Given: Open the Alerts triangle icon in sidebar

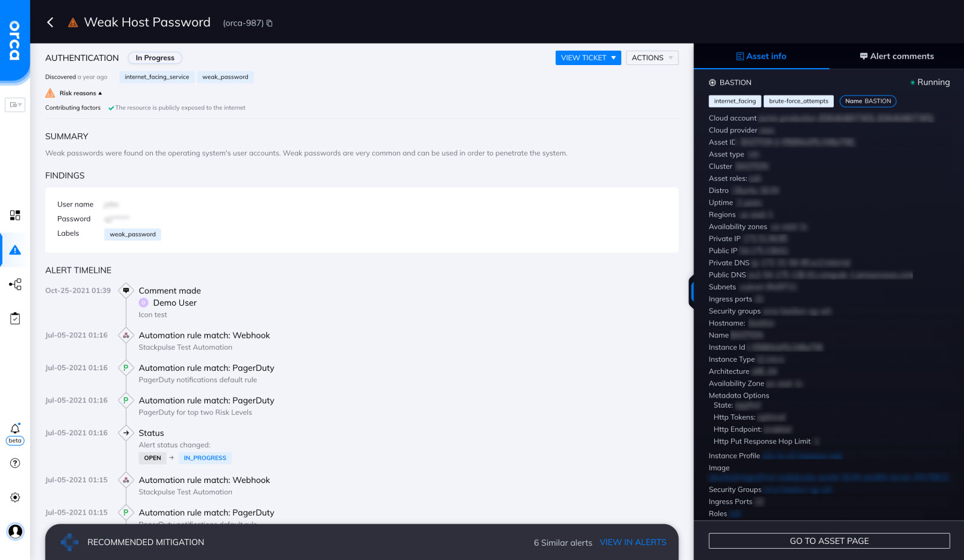Looking at the screenshot, I should pos(15,250).
